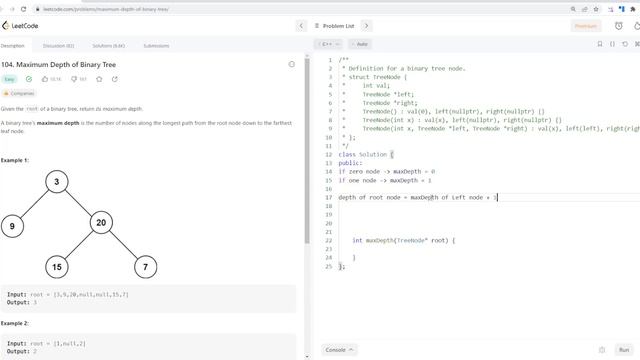Click code line 'class Solution {'
The image size is (640, 360).
click(366, 154)
